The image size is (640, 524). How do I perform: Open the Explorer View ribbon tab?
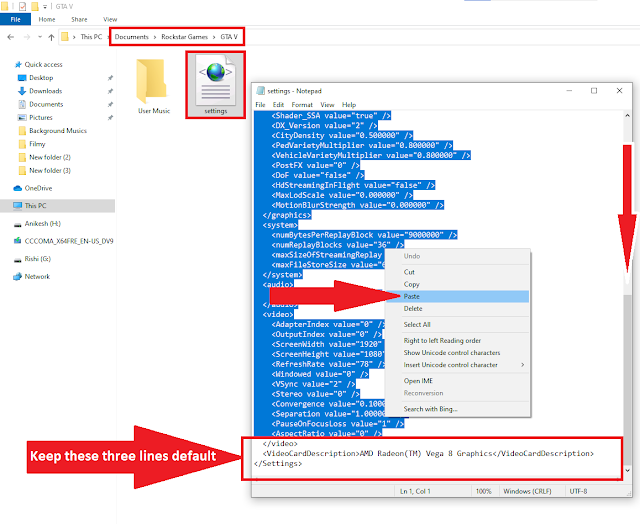point(110,19)
